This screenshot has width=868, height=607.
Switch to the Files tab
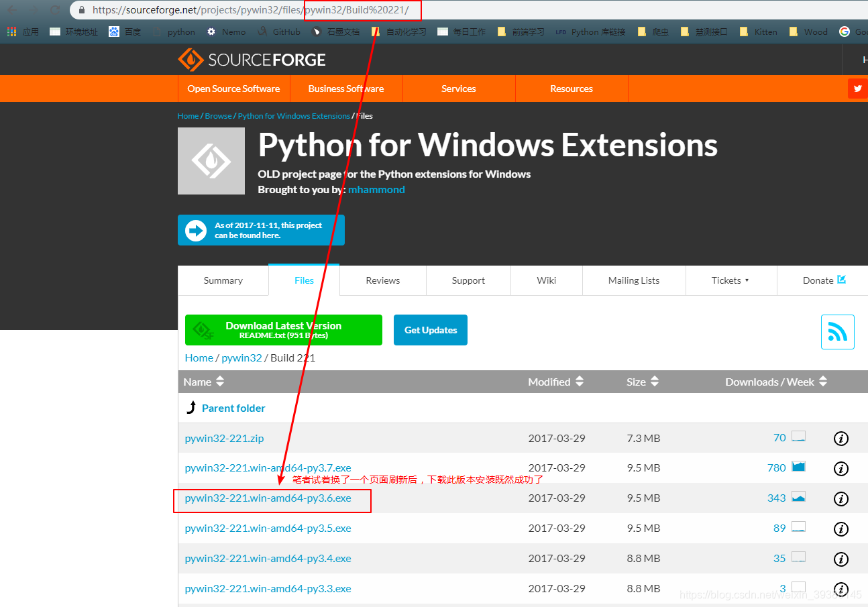(304, 280)
